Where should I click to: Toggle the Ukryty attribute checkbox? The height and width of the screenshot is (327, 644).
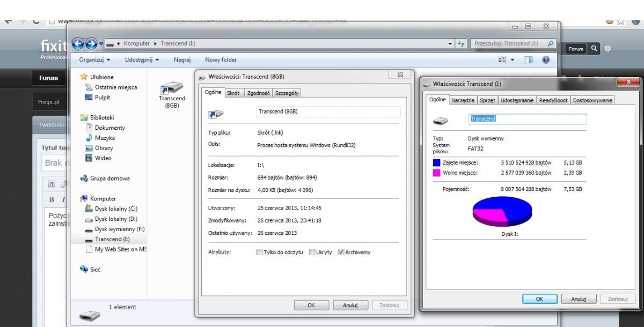point(312,252)
